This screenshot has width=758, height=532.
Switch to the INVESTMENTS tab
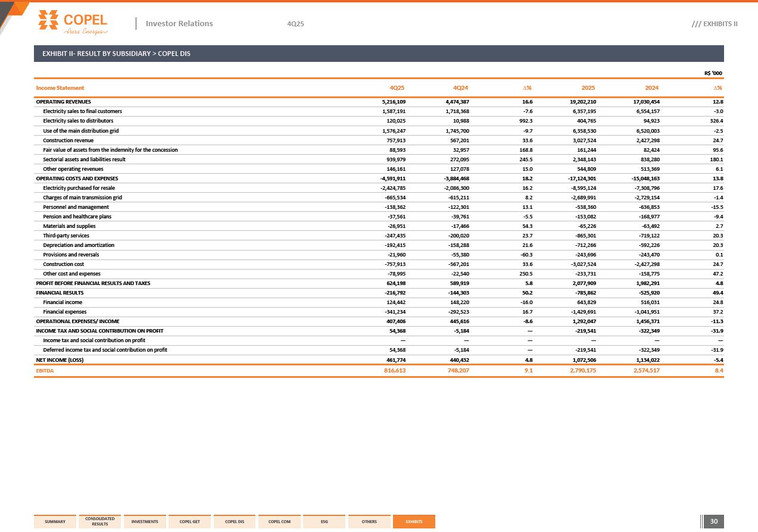(145, 522)
